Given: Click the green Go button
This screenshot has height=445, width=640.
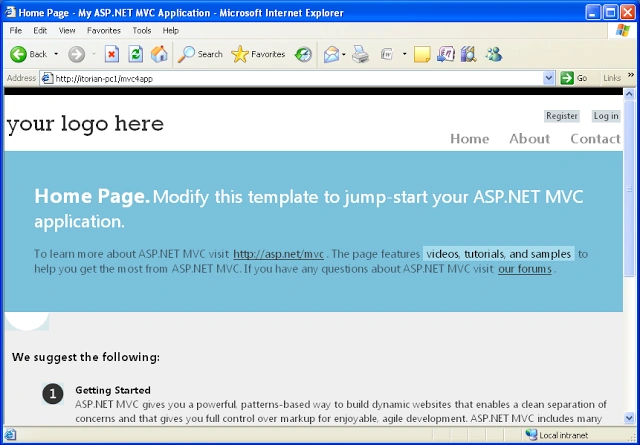Looking at the screenshot, I should click(x=574, y=78).
